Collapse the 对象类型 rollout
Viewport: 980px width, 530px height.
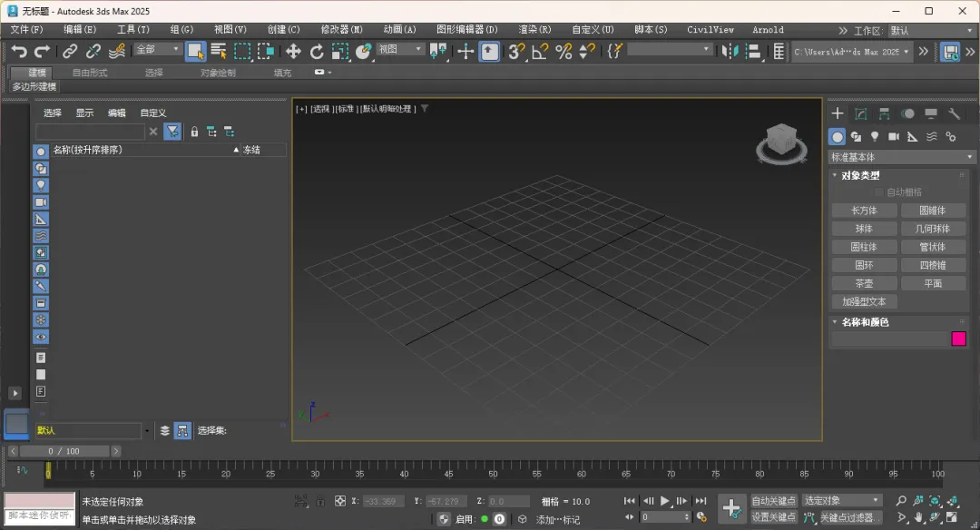point(859,175)
